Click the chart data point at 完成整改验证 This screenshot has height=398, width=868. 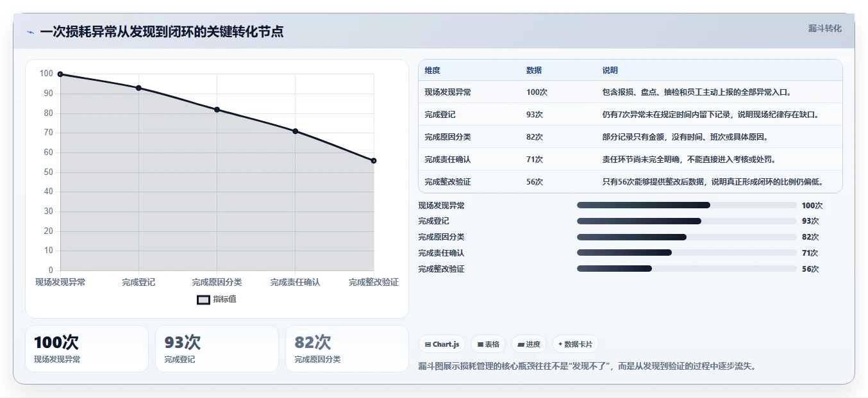tap(374, 161)
